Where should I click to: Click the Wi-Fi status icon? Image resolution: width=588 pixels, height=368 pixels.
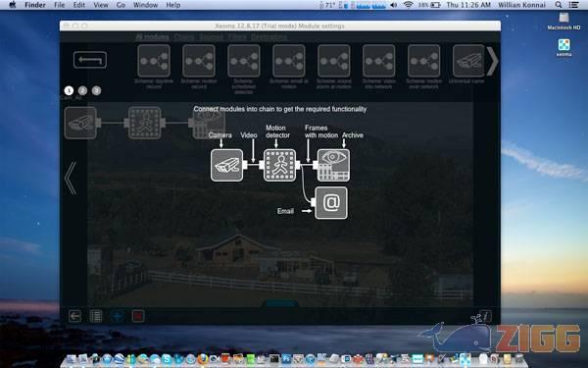(x=409, y=5)
